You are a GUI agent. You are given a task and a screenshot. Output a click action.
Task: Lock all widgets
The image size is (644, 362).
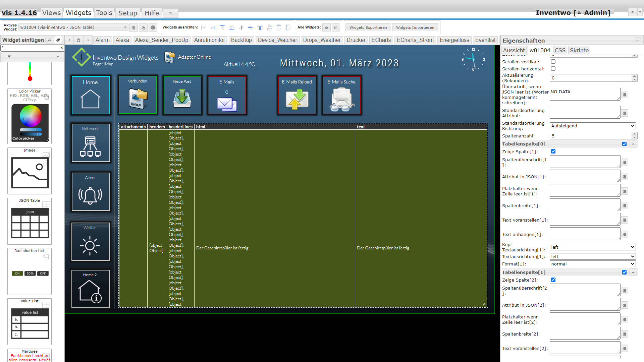(x=326, y=27)
